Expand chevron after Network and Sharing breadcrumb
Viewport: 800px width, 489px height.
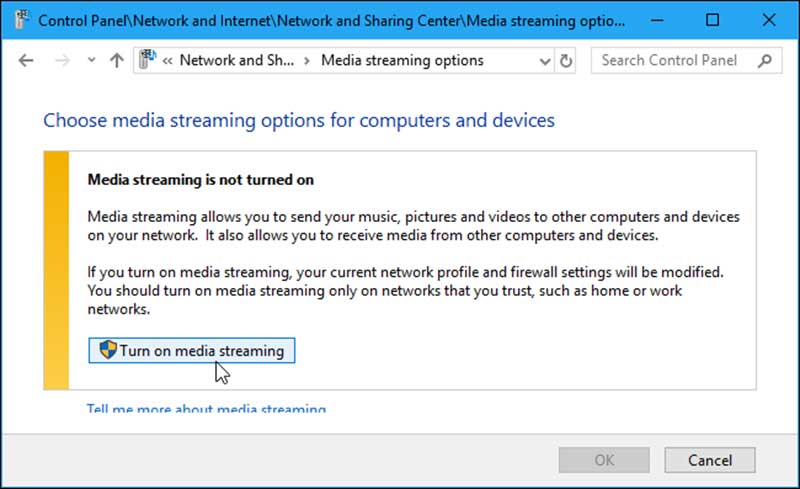point(306,61)
